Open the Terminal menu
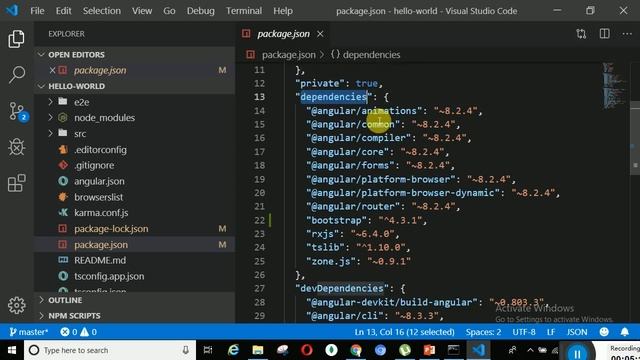 coord(244,11)
